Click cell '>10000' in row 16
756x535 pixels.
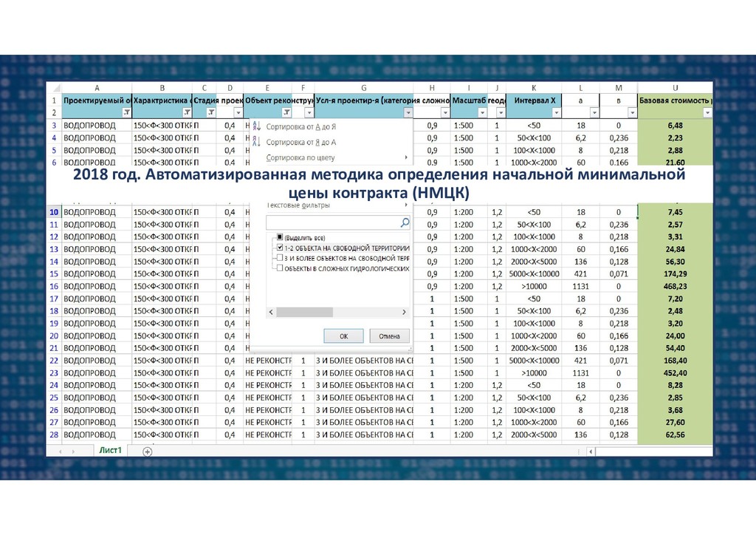coord(534,286)
